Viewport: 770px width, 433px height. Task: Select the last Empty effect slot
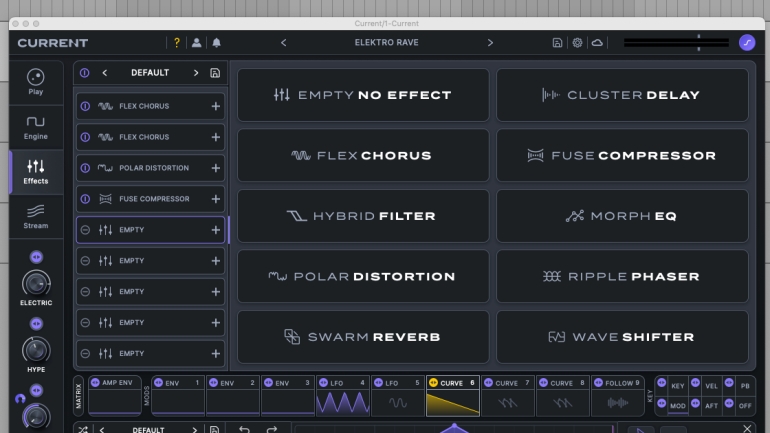tap(150, 353)
